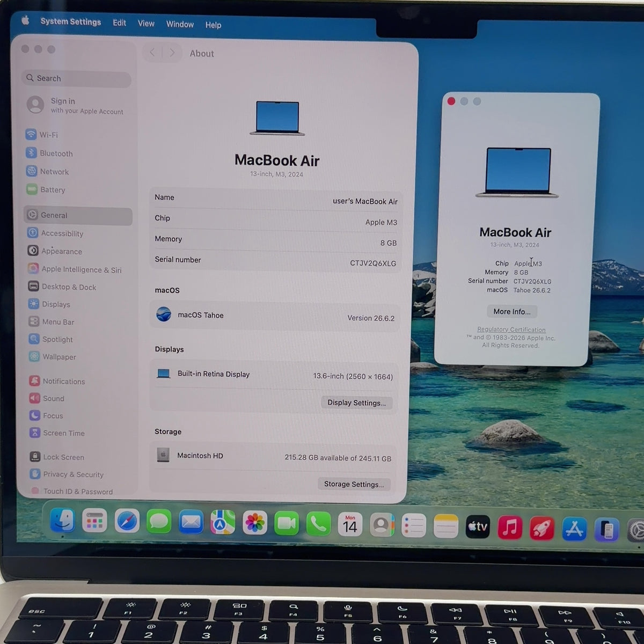Open Appearance settings
This screenshot has width=644, height=644.
tap(55, 251)
